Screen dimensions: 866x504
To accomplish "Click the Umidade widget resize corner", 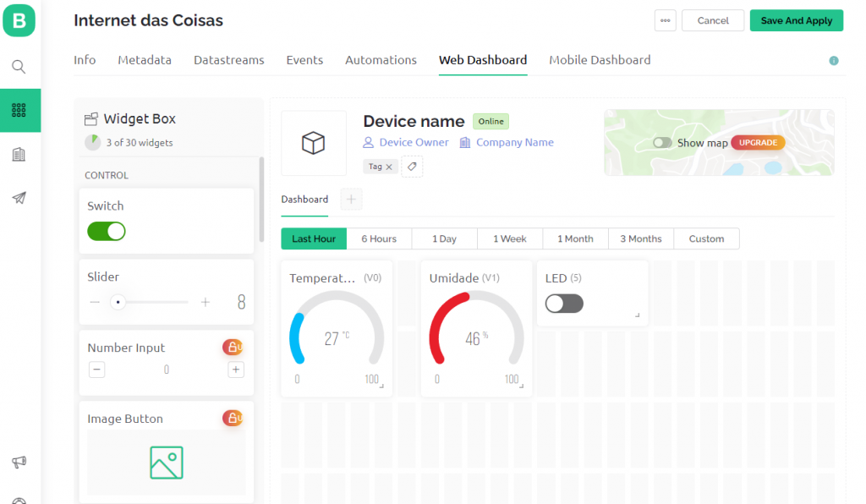I will coord(521,386).
